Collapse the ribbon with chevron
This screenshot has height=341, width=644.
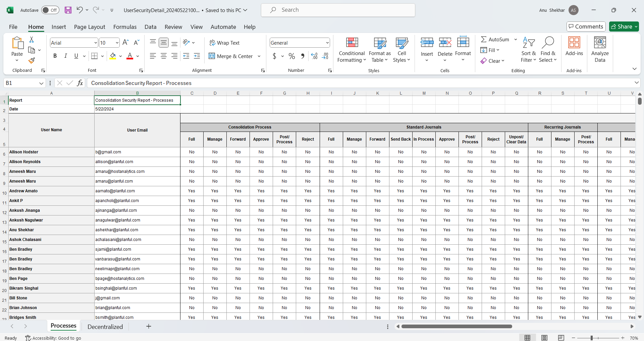click(634, 69)
